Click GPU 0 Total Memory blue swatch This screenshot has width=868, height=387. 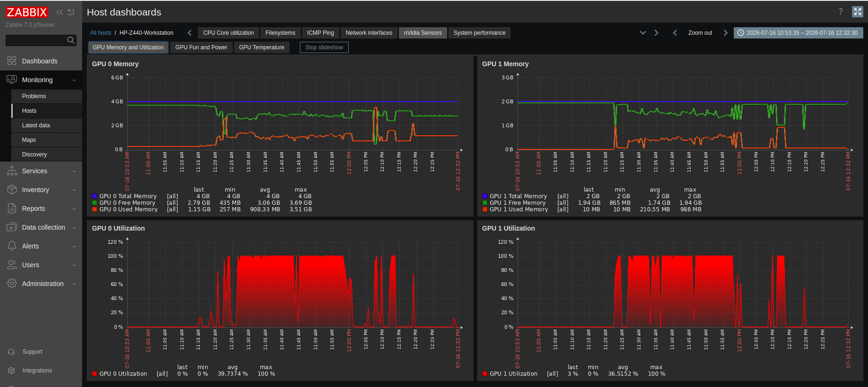[x=95, y=196]
